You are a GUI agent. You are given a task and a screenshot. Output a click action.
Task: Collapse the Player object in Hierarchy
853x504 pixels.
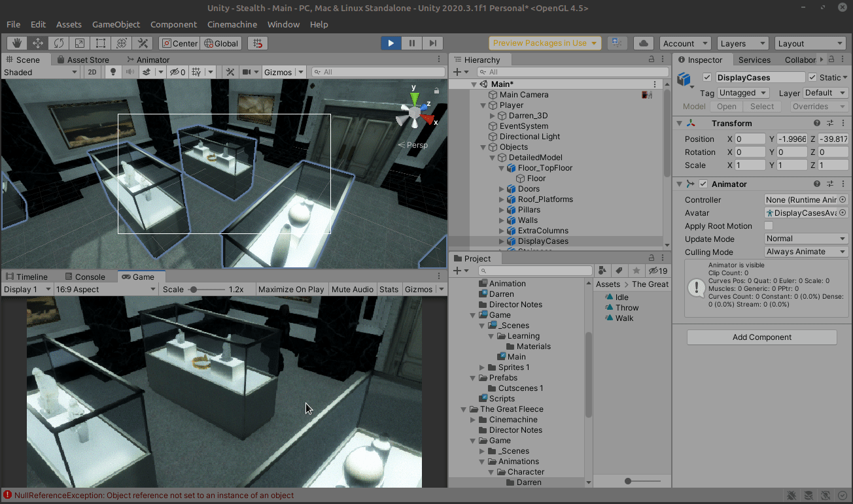[483, 105]
